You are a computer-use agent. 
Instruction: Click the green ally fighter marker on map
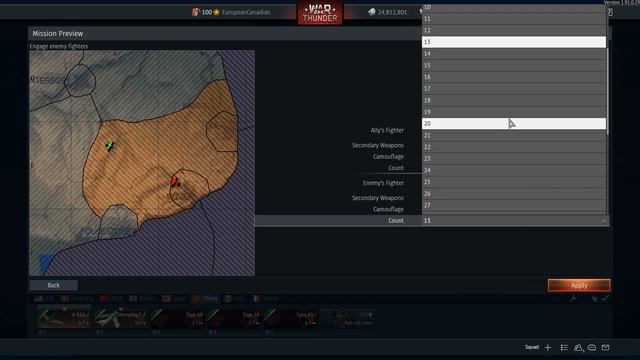click(x=109, y=145)
